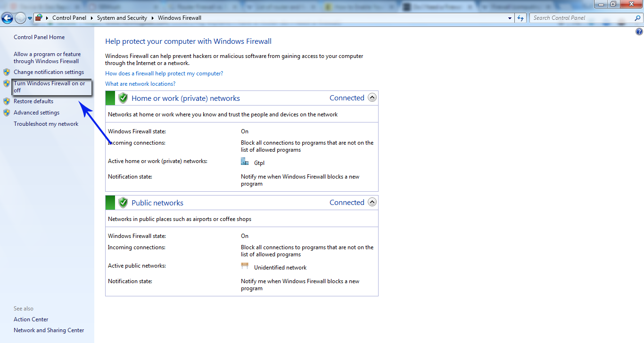Image resolution: width=644 pixels, height=343 pixels.
Task: Click shield icon beside Advanced settings
Action: [x=7, y=113]
